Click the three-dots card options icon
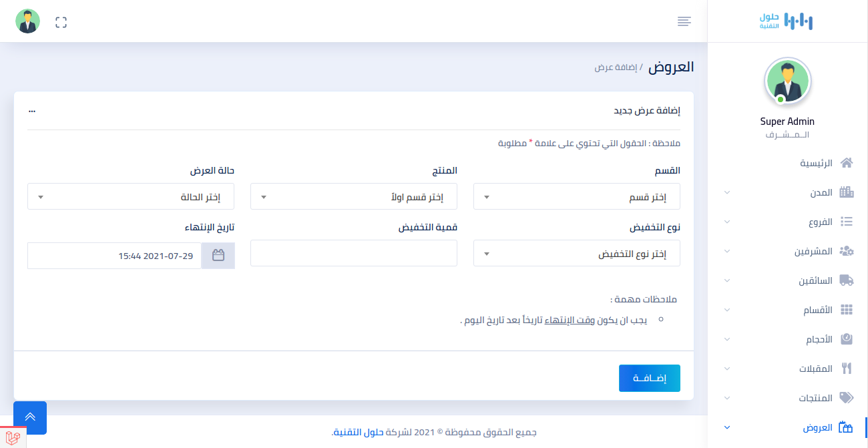 pyautogui.click(x=31, y=110)
